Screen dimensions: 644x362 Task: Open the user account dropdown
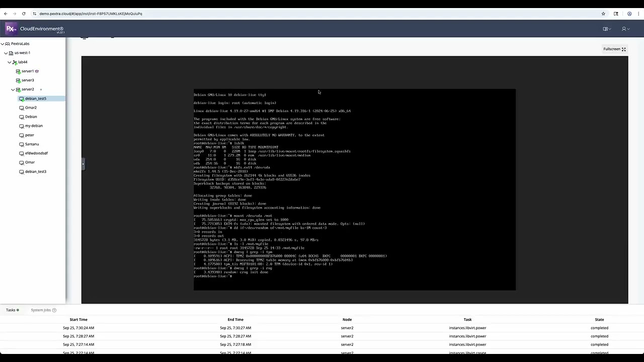point(625,29)
